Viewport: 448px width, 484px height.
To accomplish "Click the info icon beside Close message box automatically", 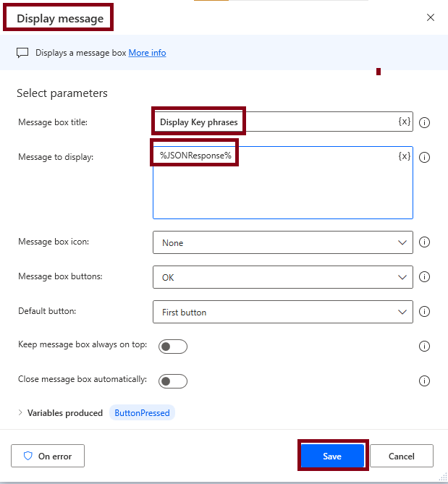I will click(425, 381).
